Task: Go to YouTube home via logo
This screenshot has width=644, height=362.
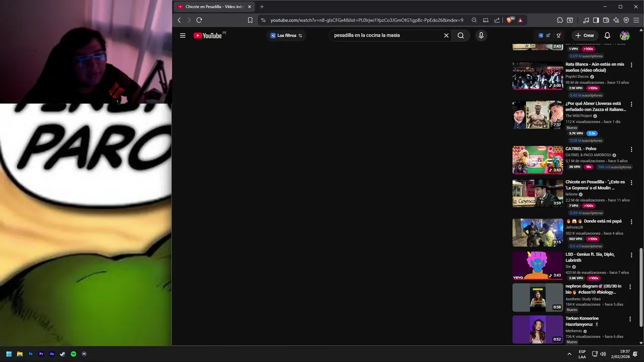Action: 207,35
